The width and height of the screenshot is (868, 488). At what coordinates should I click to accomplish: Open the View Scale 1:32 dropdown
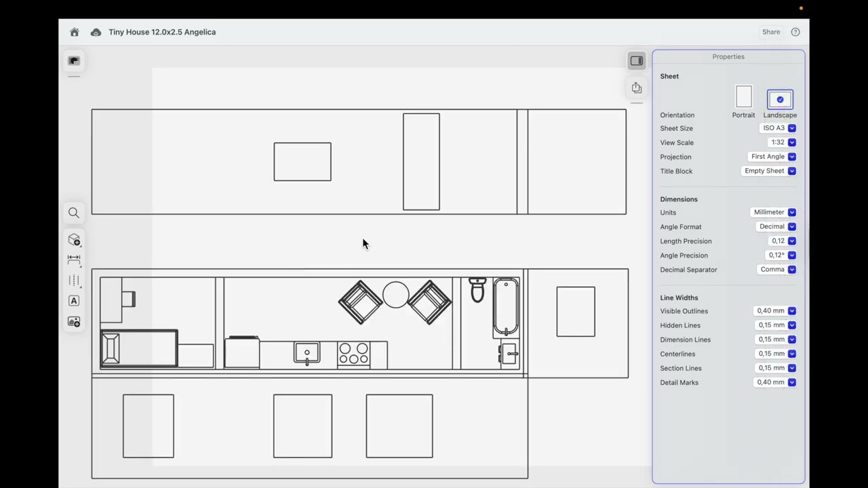[x=783, y=142]
